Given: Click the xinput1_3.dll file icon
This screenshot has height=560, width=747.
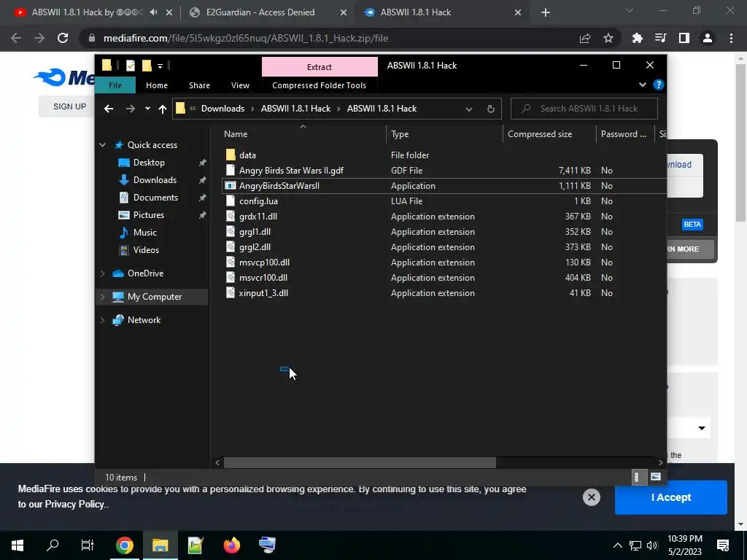Looking at the screenshot, I should 231,293.
